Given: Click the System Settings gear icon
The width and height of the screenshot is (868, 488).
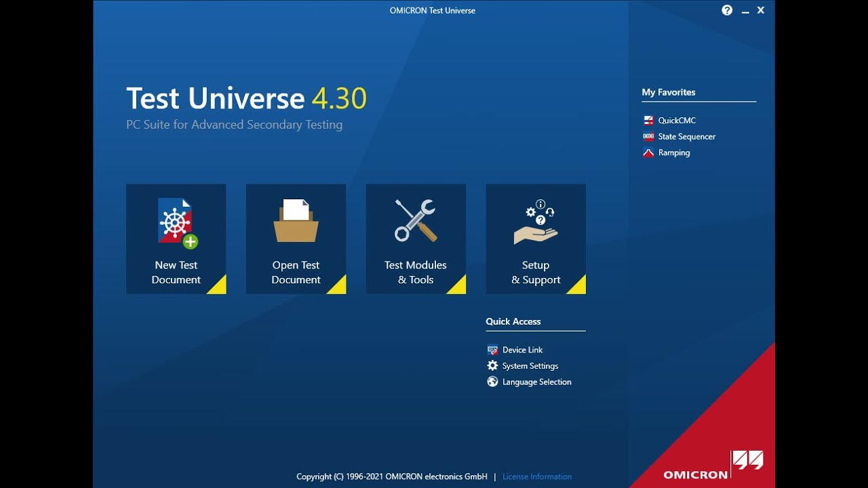Looking at the screenshot, I should (492, 366).
